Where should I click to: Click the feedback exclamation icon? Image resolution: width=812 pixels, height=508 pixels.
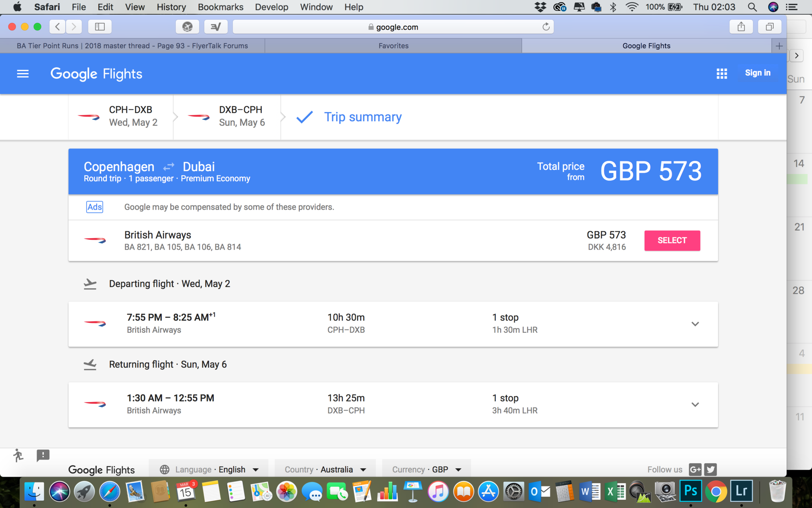pyautogui.click(x=43, y=455)
